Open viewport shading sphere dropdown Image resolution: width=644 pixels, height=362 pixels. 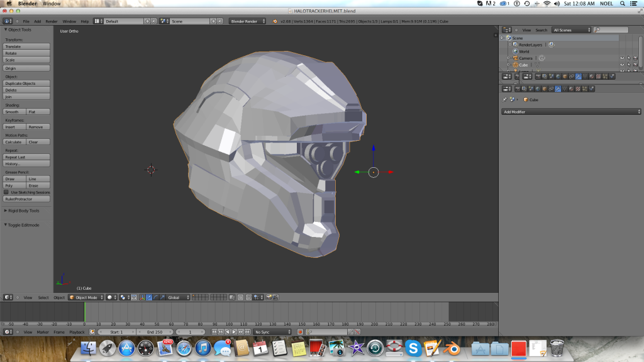click(x=112, y=297)
